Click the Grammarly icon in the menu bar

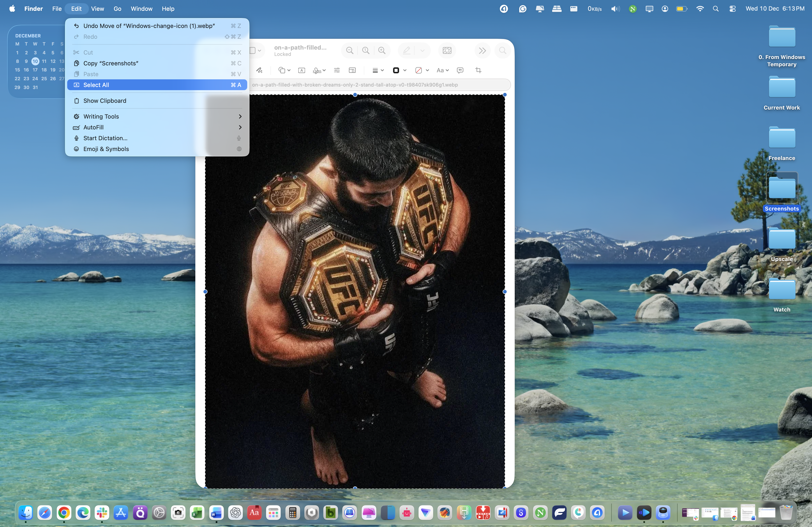point(523,9)
